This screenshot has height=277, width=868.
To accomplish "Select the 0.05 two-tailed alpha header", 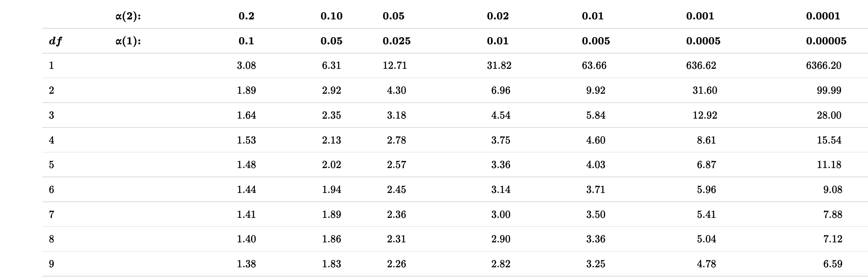I will [x=393, y=16].
